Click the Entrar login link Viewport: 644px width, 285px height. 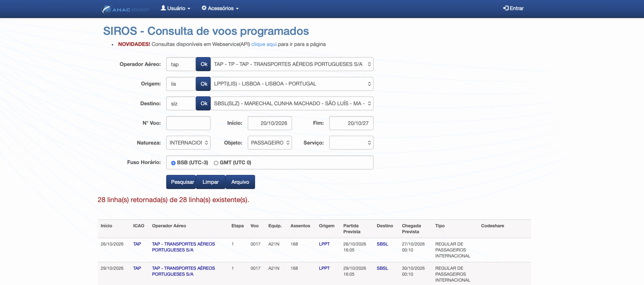pyautogui.click(x=513, y=8)
